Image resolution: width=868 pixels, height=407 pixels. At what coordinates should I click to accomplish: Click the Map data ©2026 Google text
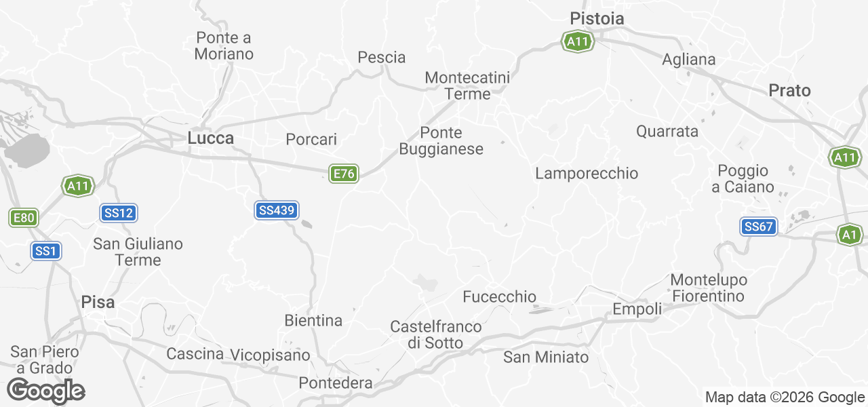(785, 398)
